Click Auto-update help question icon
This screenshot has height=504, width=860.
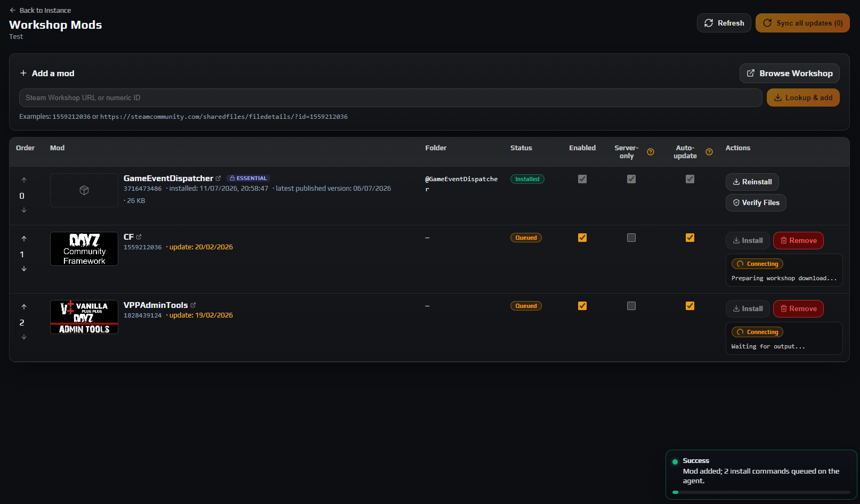click(709, 152)
